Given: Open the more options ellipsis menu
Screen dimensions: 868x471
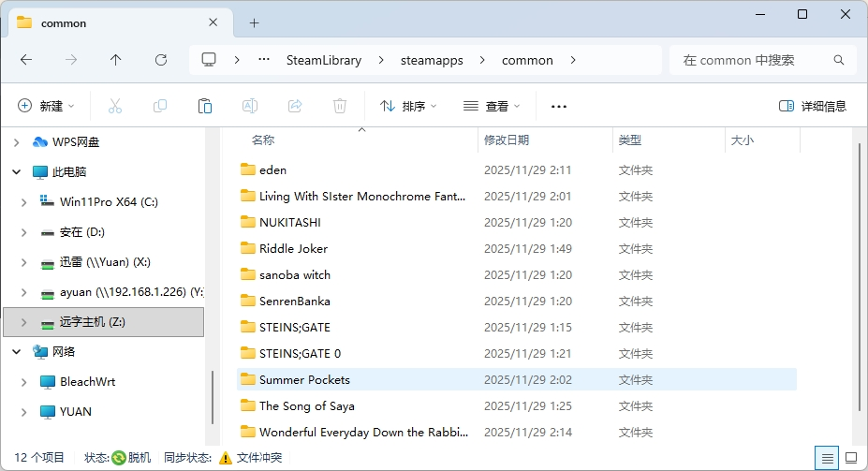Looking at the screenshot, I should click(559, 106).
